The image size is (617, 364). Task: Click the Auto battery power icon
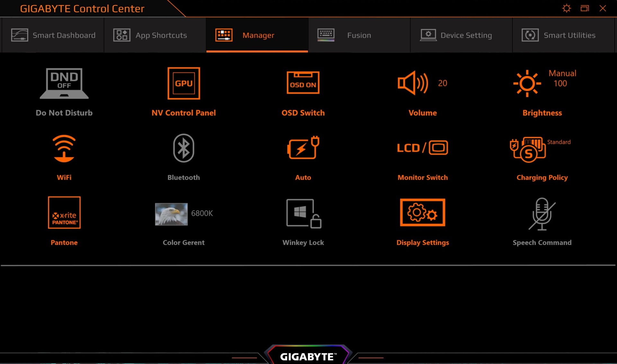coord(303,147)
